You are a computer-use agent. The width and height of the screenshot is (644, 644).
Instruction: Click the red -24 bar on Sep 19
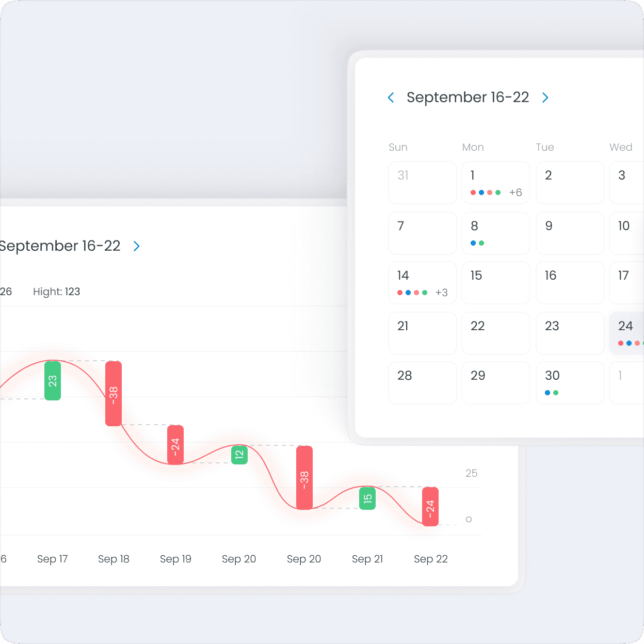pos(175,444)
